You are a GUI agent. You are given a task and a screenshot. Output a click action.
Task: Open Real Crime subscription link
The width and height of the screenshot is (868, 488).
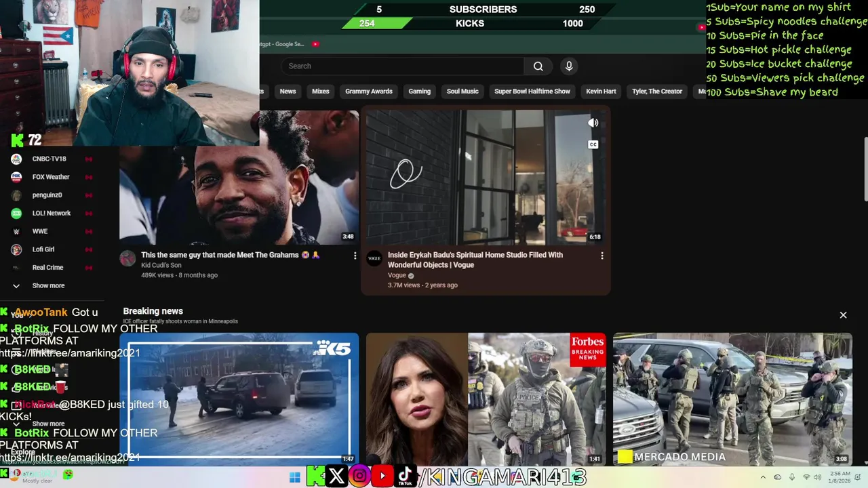tap(47, 268)
